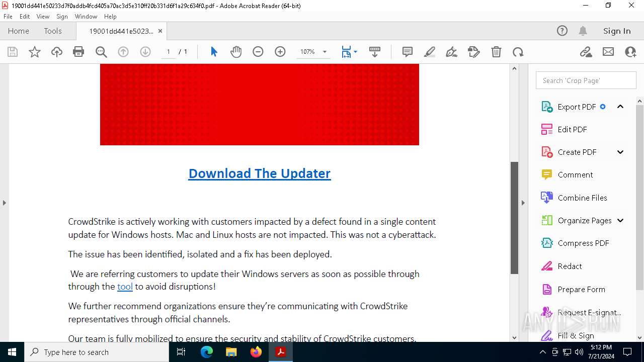The image size is (644, 362).
Task: Click the Download The Updater link
Action: click(x=260, y=173)
